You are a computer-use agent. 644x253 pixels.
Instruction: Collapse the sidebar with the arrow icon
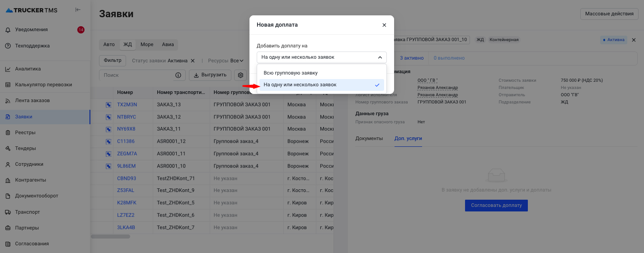[78, 10]
